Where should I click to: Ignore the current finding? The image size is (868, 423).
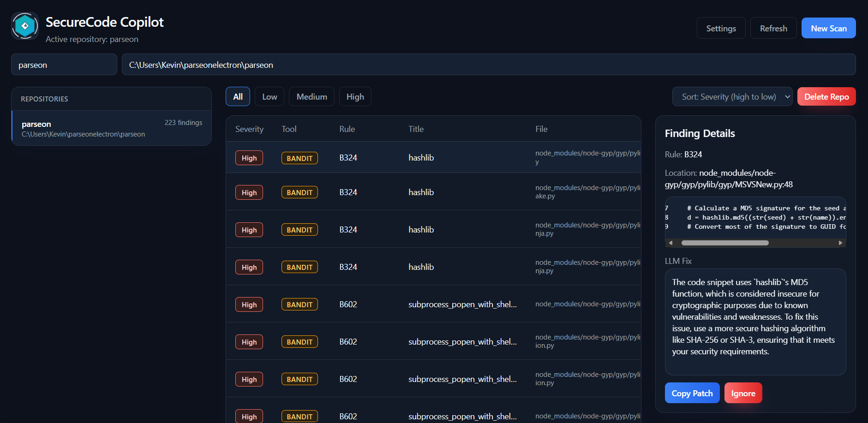[742, 393]
